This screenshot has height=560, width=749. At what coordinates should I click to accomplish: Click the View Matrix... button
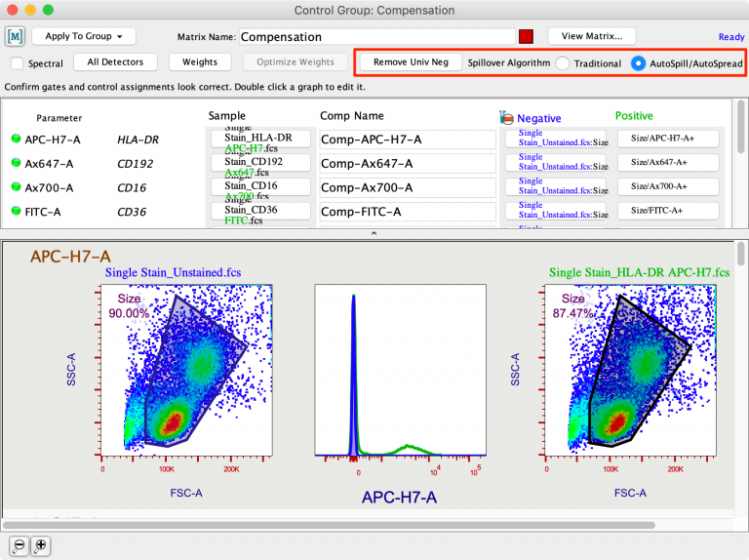tap(591, 36)
